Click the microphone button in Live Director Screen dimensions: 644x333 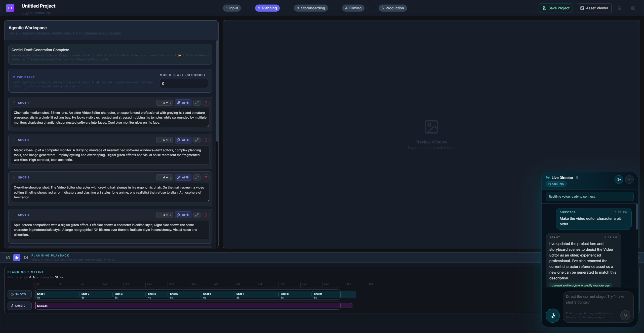552,315
